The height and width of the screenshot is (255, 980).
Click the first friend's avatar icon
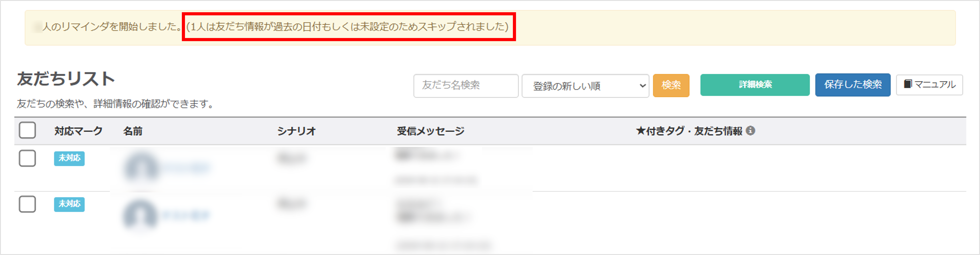[141, 167]
